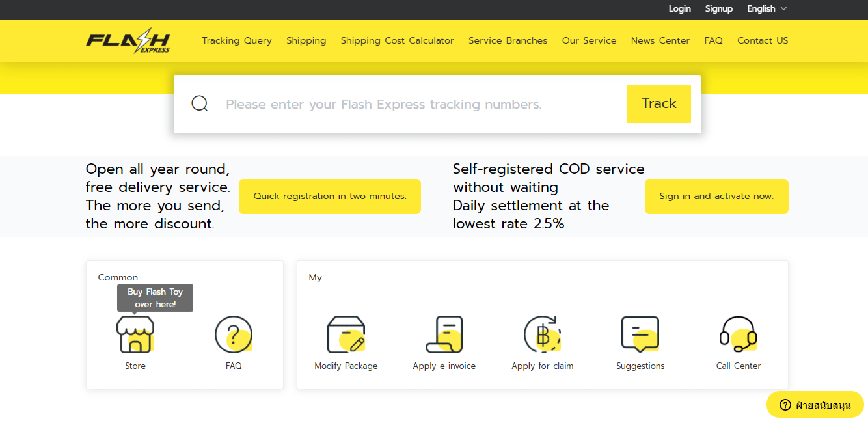Open the Shipping menu item
Viewport: 868px width, 423px height.
click(x=306, y=40)
